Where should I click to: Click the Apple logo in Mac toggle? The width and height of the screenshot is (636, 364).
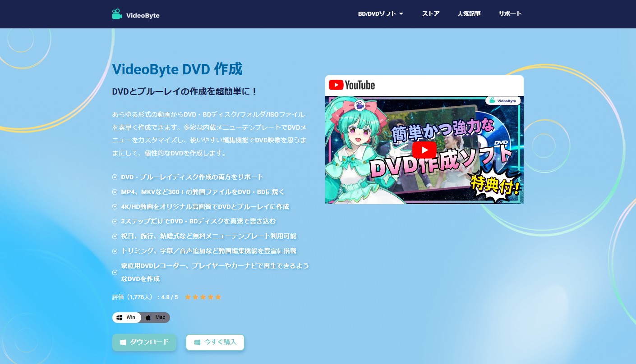tap(148, 318)
